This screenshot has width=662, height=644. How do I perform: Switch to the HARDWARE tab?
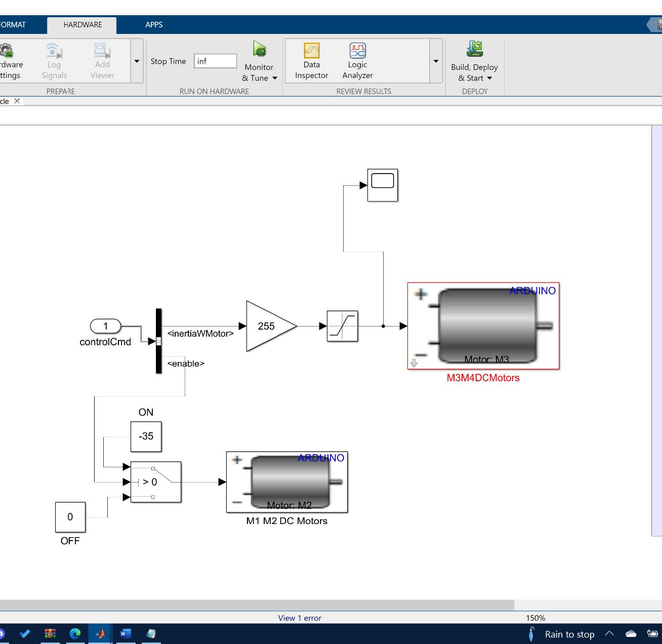click(82, 24)
